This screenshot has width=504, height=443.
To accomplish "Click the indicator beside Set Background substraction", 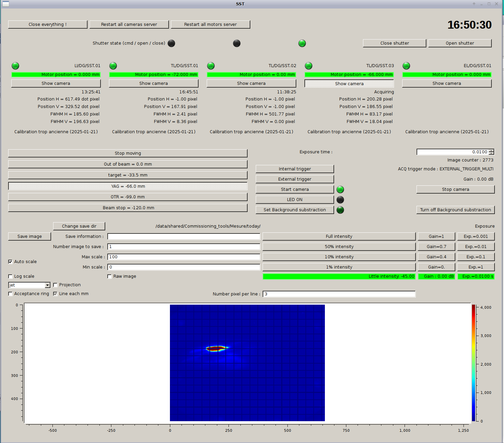I will pos(340,210).
